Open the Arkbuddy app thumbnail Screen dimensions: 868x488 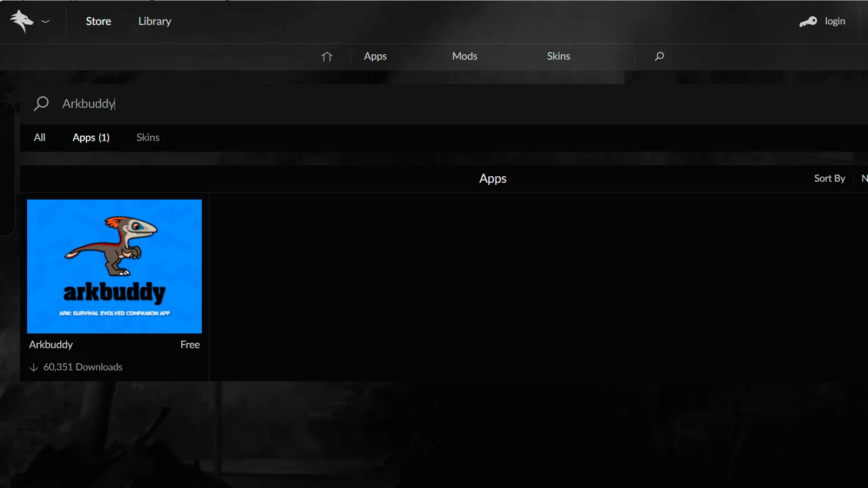[114, 266]
